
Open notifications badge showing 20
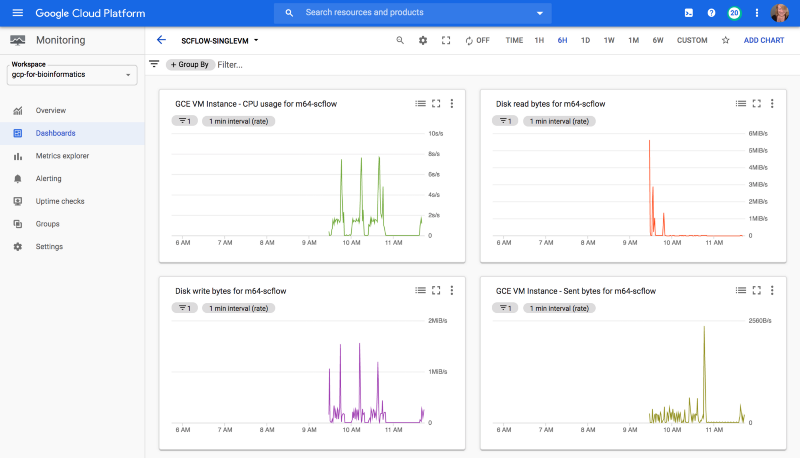[734, 13]
